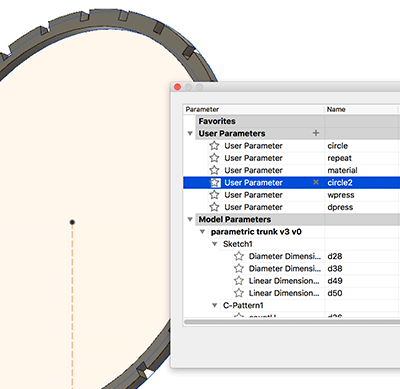400x389 pixels.
Task: Collapse the Model Parameters section
Action: click(190, 219)
